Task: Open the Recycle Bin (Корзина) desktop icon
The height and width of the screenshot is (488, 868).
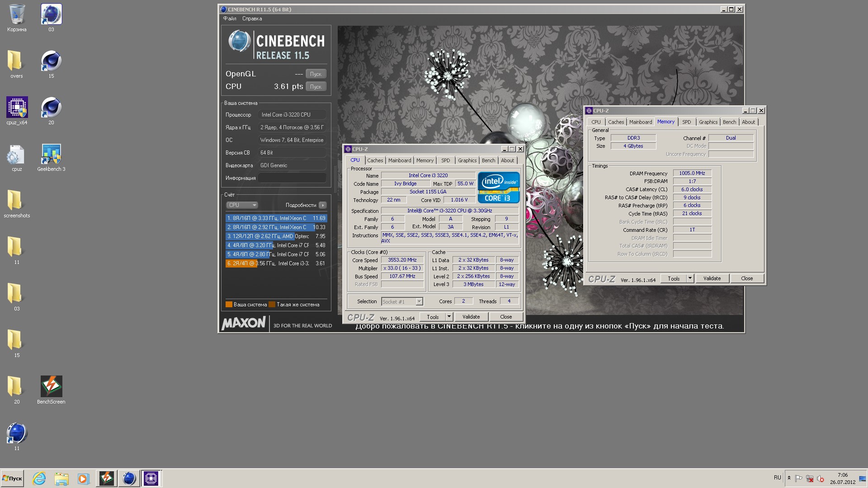Action: point(17,18)
